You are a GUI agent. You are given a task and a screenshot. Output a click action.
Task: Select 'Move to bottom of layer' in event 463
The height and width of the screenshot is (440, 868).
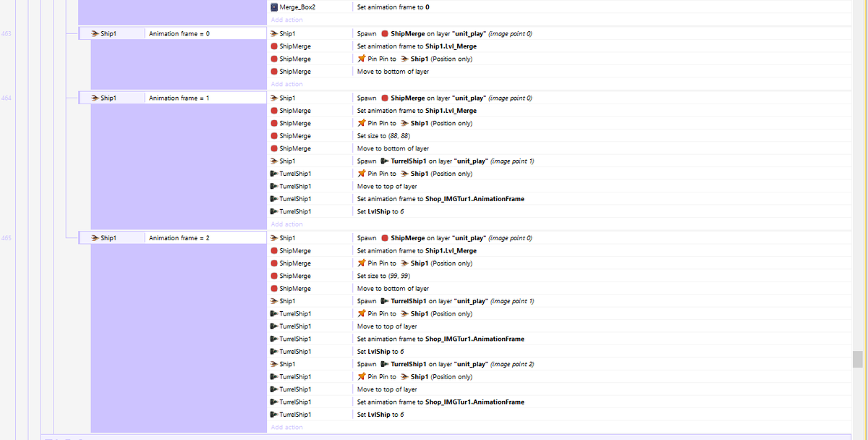tap(393, 72)
